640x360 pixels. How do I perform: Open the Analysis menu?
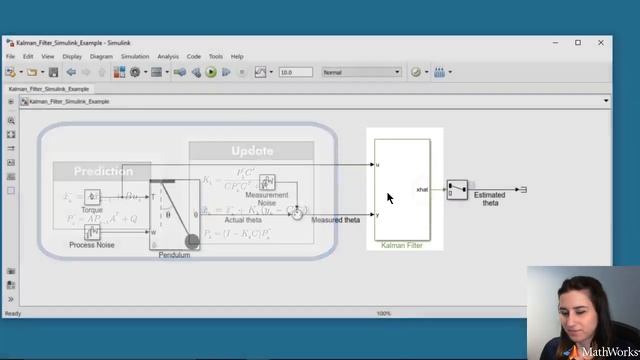(x=168, y=56)
